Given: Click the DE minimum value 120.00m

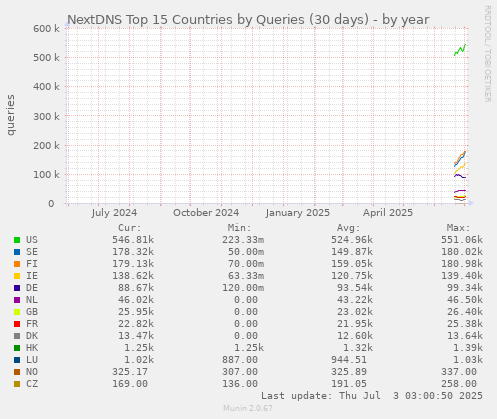Looking at the screenshot, I should point(243,288).
